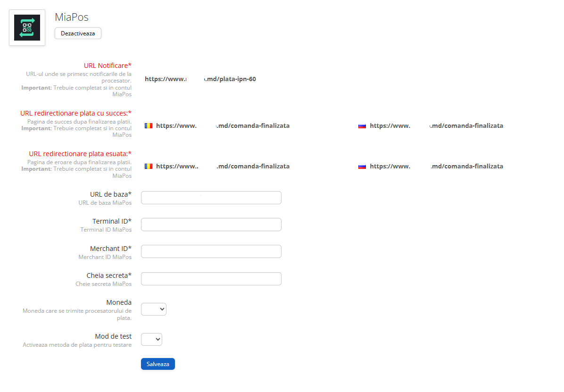The height and width of the screenshot is (392, 564).
Task: Click the Moneda label
Action: [119, 302]
